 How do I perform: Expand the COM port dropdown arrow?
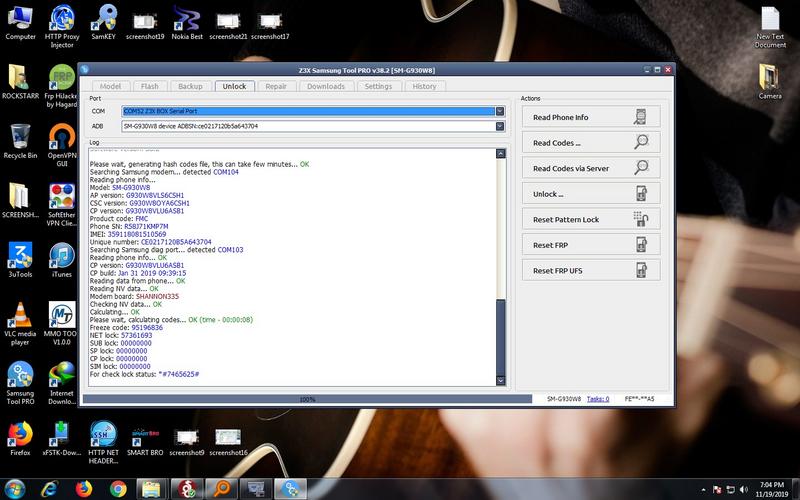[x=500, y=111]
